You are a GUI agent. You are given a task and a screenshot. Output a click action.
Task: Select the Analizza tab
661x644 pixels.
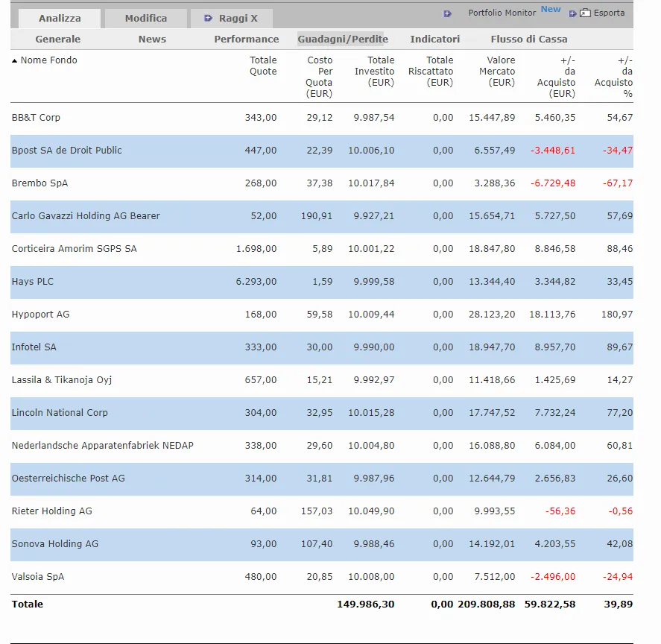(x=60, y=18)
